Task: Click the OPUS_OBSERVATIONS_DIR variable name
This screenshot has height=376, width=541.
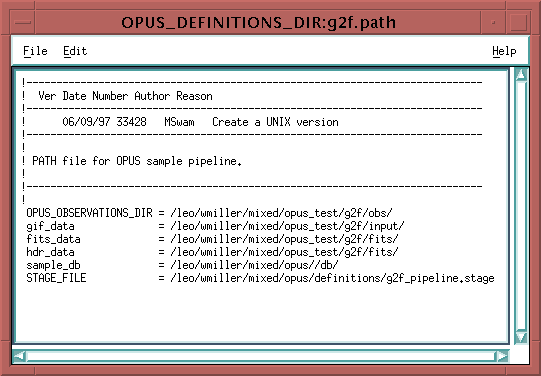Action: click(x=89, y=213)
